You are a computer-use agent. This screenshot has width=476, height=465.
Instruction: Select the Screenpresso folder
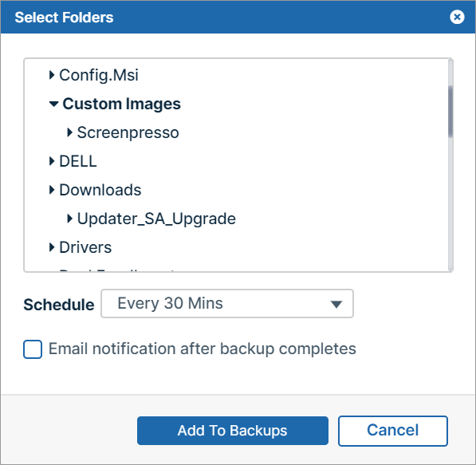128,132
